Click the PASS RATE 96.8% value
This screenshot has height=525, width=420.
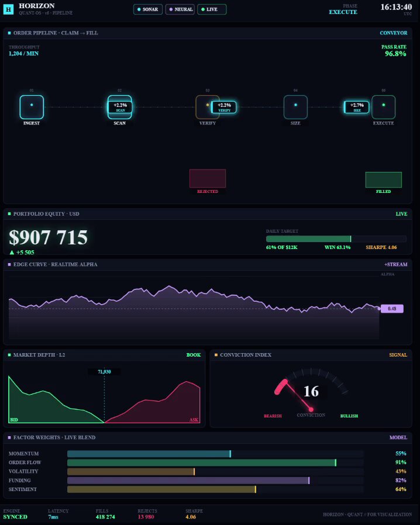click(395, 54)
